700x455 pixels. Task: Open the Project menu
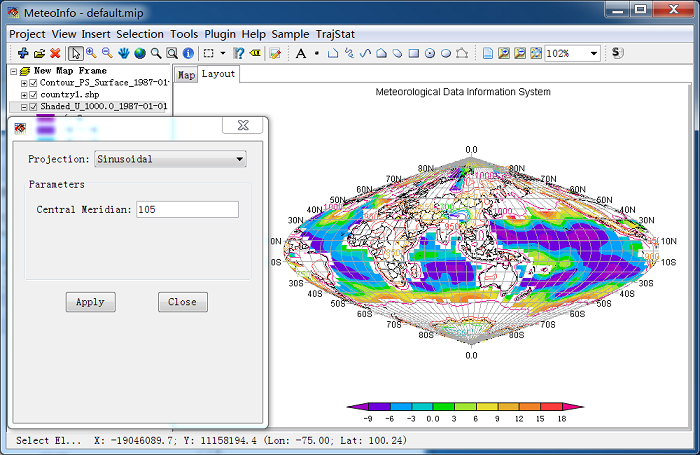pos(27,34)
